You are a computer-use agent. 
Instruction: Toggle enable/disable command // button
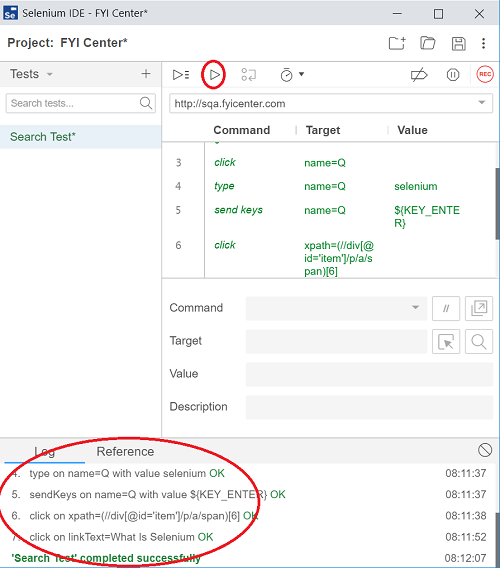[x=446, y=309]
